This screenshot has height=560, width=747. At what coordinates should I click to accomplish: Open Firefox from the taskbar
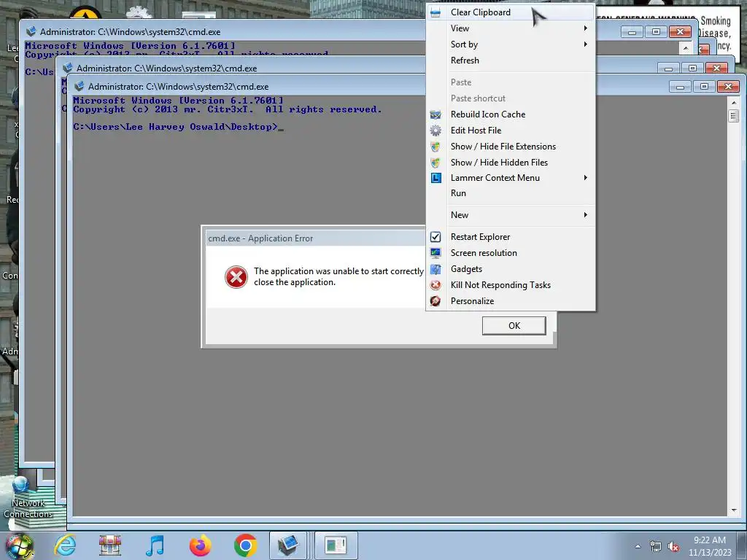click(200, 545)
